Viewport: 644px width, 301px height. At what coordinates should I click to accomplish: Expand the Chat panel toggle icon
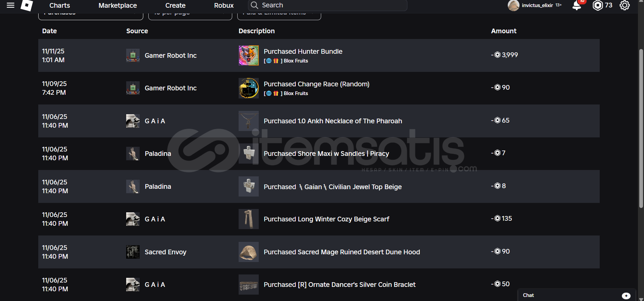pyautogui.click(x=626, y=296)
